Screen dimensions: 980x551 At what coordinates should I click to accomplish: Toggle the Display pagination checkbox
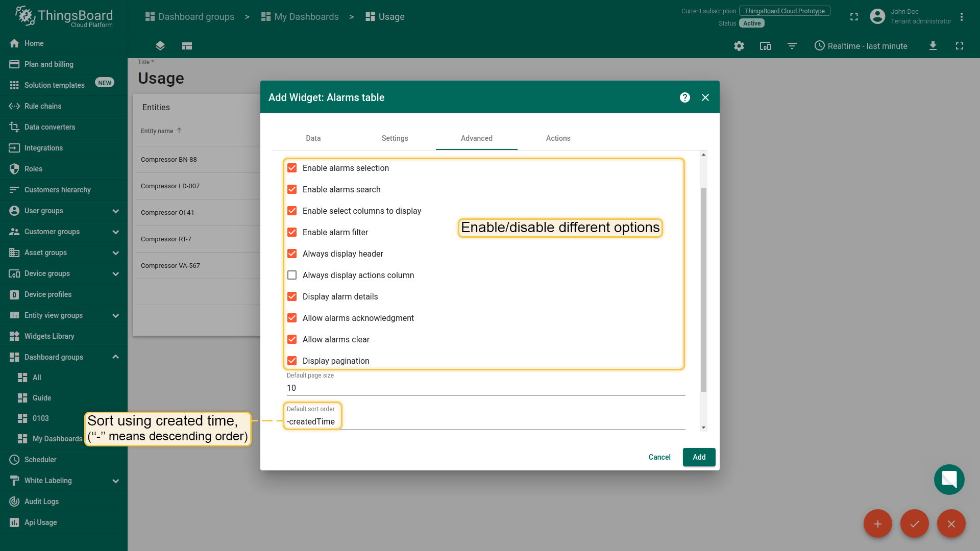pyautogui.click(x=292, y=361)
